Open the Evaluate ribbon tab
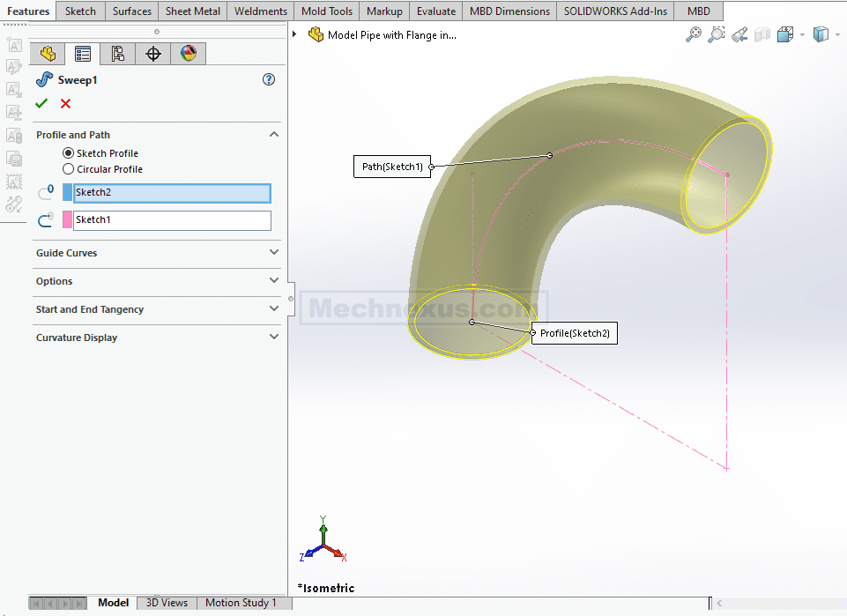The width and height of the screenshot is (847, 616). 436,11
